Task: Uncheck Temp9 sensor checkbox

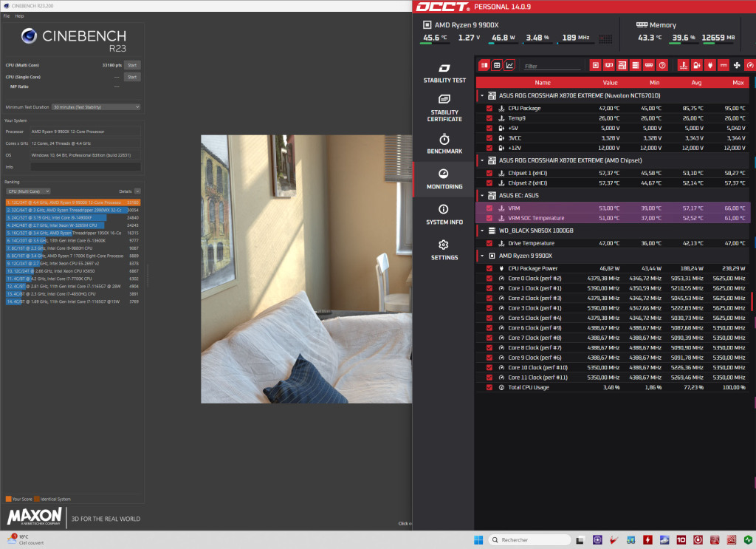Action: [489, 118]
